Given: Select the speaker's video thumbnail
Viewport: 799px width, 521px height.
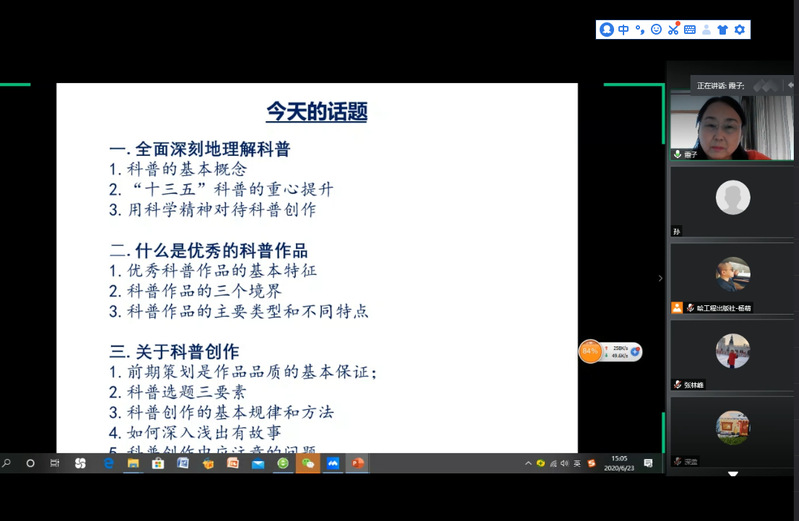Looking at the screenshot, I should pos(732,127).
